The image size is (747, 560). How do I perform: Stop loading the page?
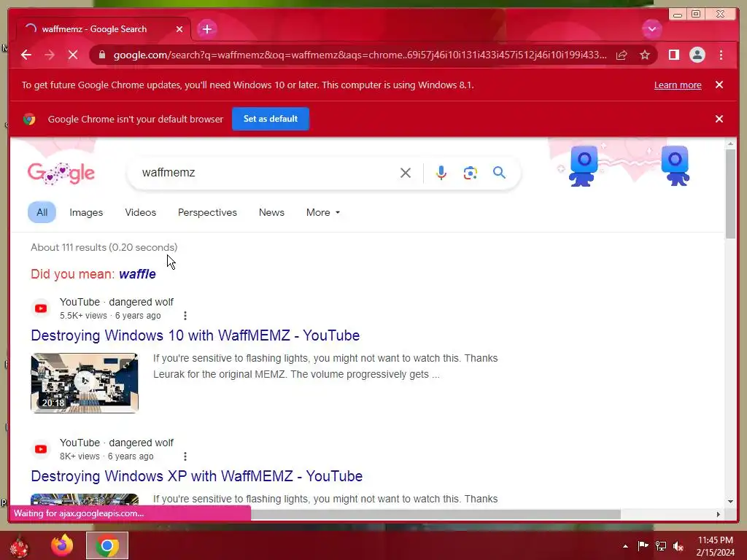[73, 55]
